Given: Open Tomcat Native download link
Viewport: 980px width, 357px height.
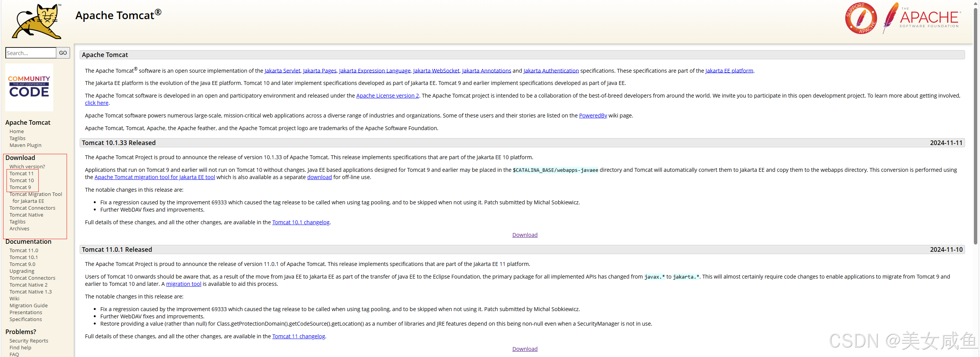Looking at the screenshot, I should (26, 215).
